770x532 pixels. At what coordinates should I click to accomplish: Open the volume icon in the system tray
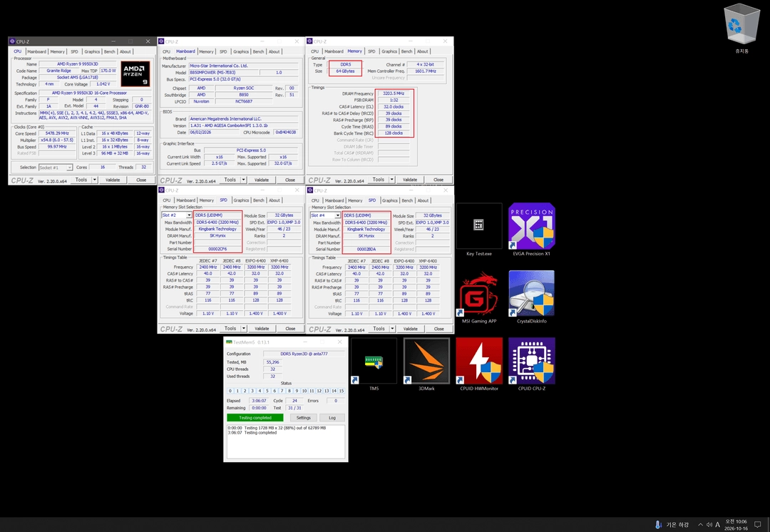(x=709, y=525)
